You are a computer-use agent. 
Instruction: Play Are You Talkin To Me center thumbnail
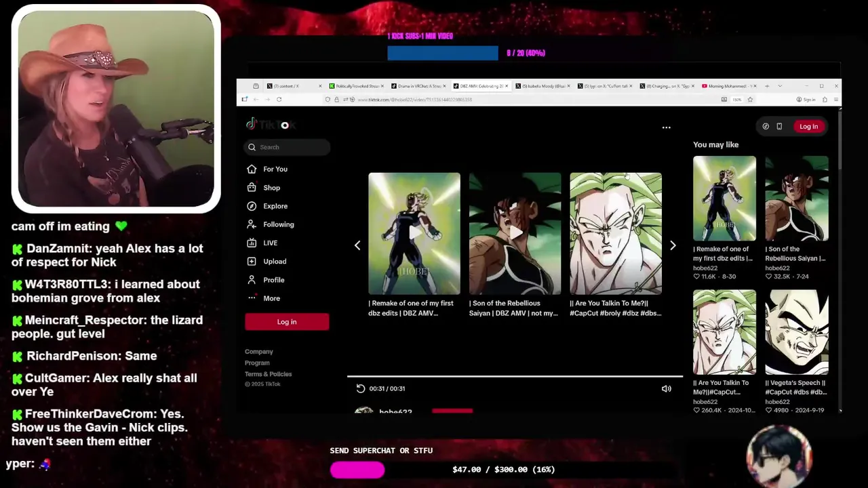(616, 233)
